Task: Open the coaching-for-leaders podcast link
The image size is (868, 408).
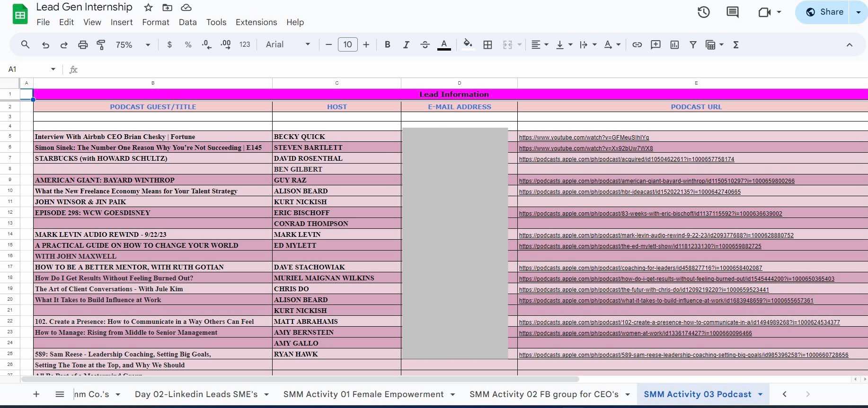Action: (x=640, y=268)
